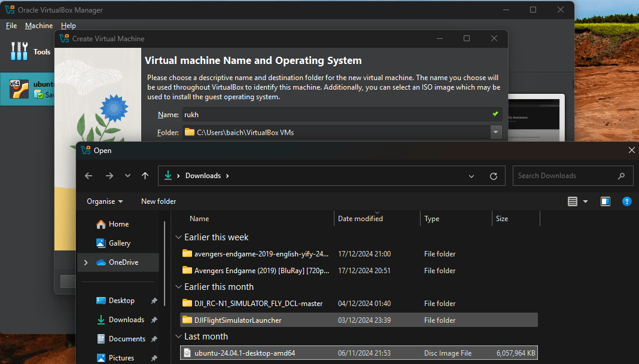The image size is (639, 364).
Task: Select the ubuntu VM in VirtualBox list
Action: [x=28, y=89]
